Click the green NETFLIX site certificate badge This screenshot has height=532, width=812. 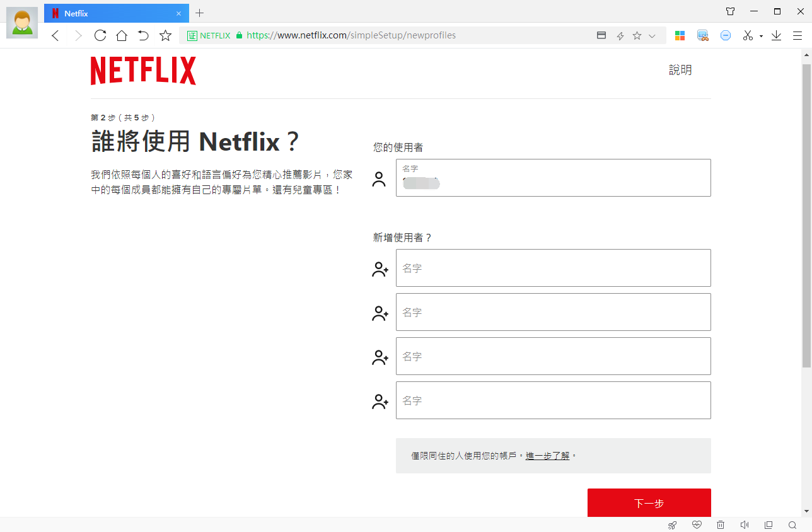tap(209, 36)
